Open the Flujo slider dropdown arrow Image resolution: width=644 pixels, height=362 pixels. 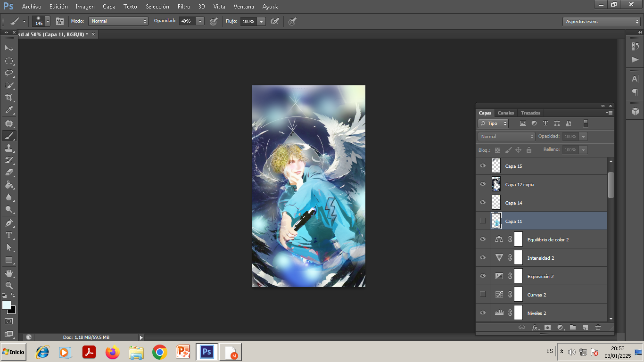(x=261, y=21)
